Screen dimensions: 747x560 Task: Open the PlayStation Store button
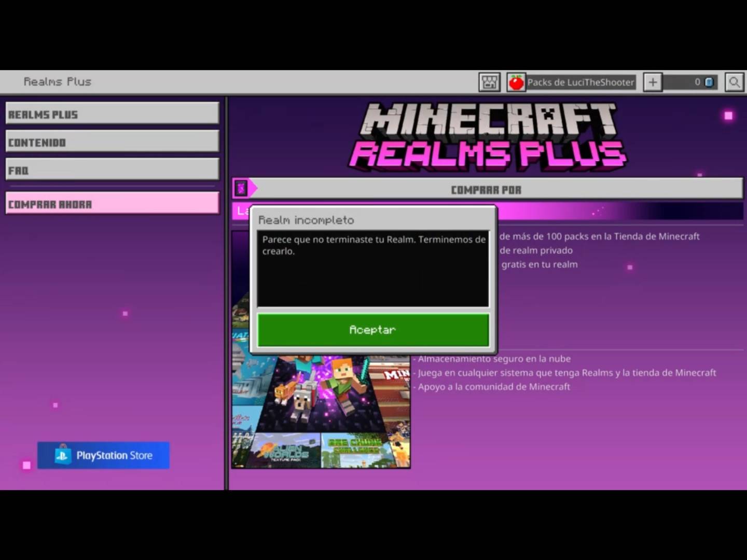click(103, 455)
